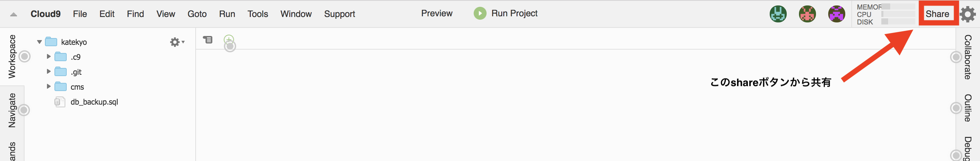980x161 pixels.
Task: Open the preferences gear icon beside Share
Action: point(968,14)
